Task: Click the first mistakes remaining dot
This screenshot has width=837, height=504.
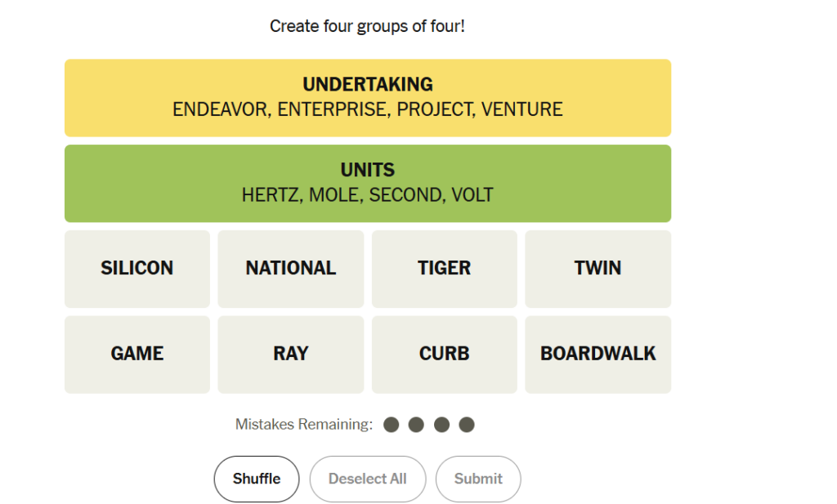Action: [392, 425]
